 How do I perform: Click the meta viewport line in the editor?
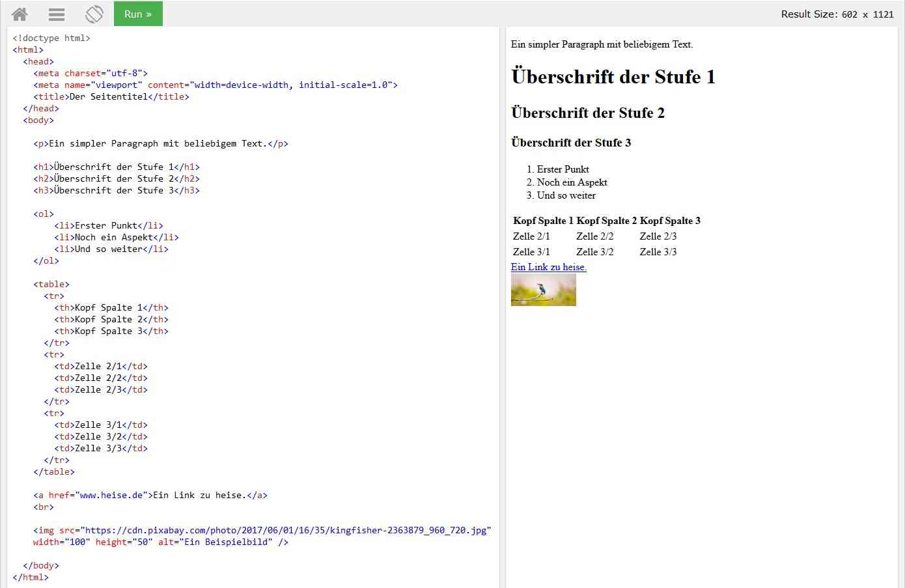click(x=215, y=85)
